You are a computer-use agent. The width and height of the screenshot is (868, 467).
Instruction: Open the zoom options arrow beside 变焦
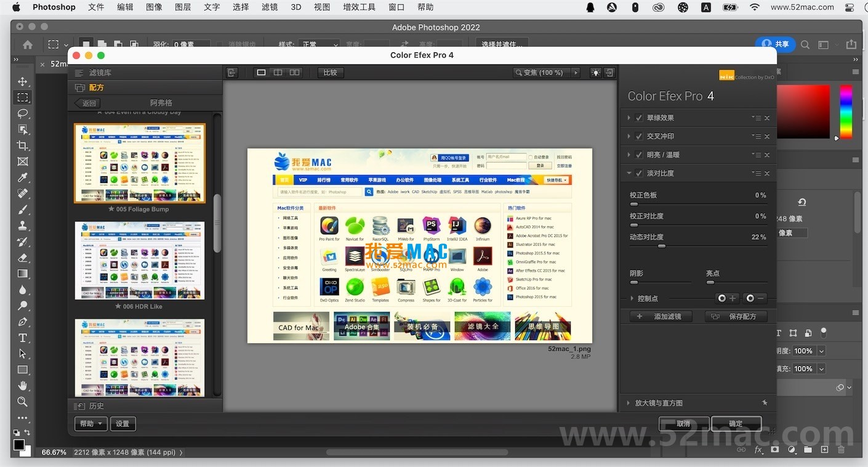(x=576, y=73)
